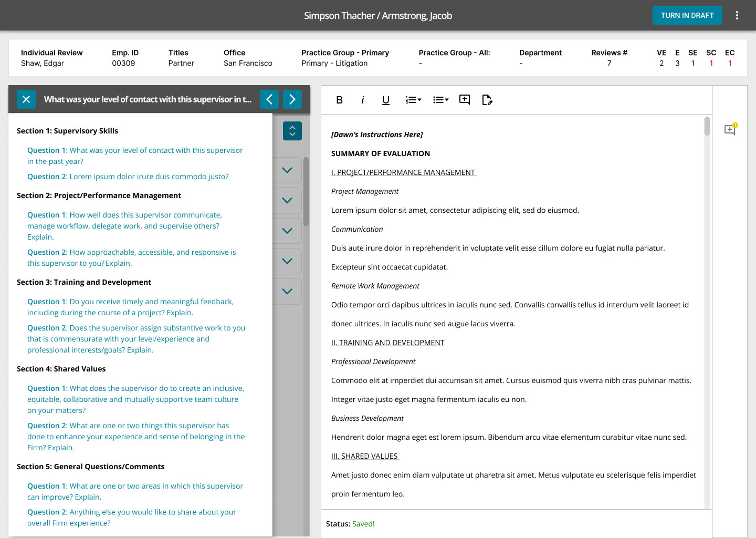Apply italic formatting
756x538 pixels.
coord(362,100)
